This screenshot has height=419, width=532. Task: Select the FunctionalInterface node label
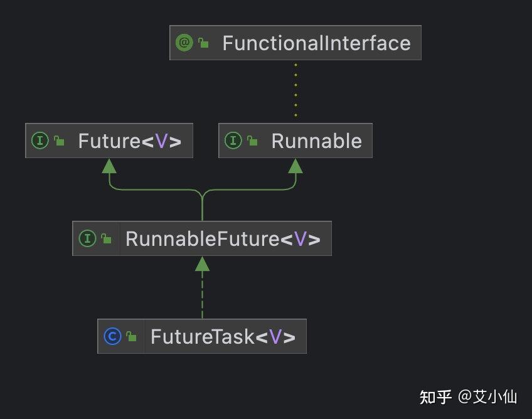(316, 43)
